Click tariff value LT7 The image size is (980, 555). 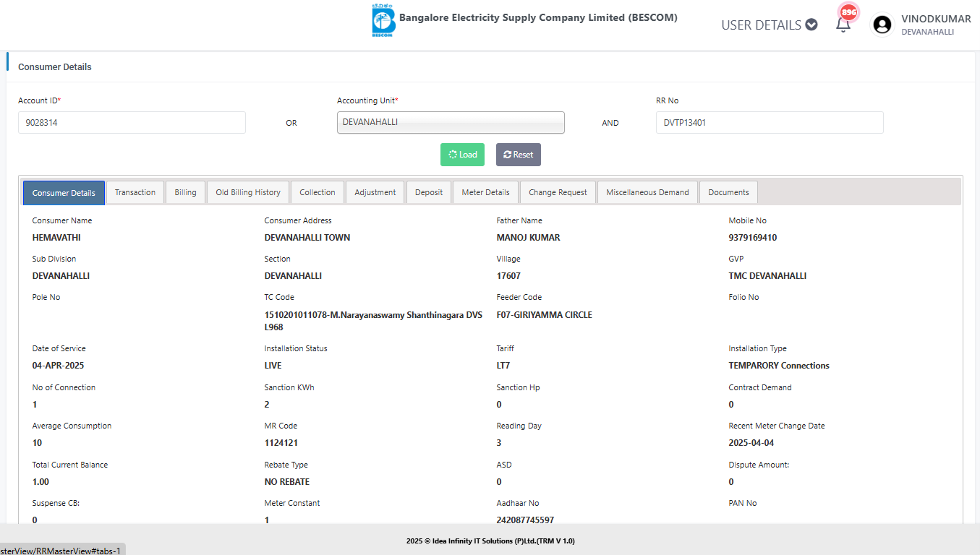pos(503,366)
